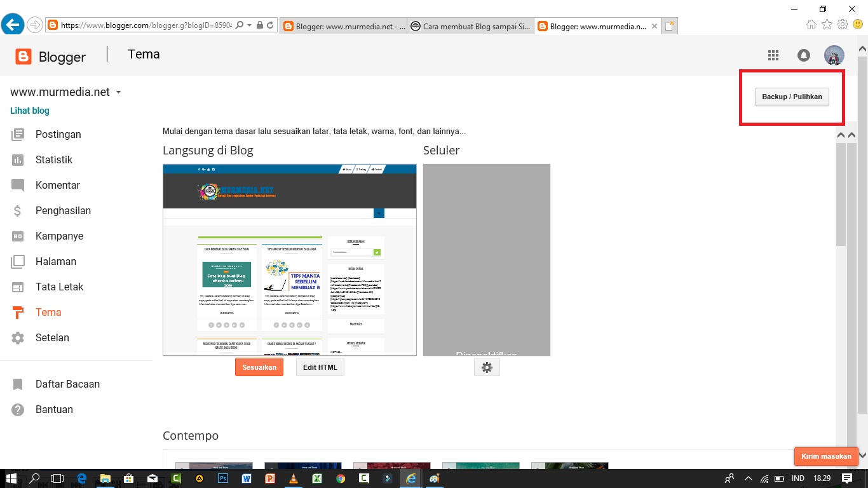Open Blogger notifications bell
868x488 pixels.
point(803,55)
